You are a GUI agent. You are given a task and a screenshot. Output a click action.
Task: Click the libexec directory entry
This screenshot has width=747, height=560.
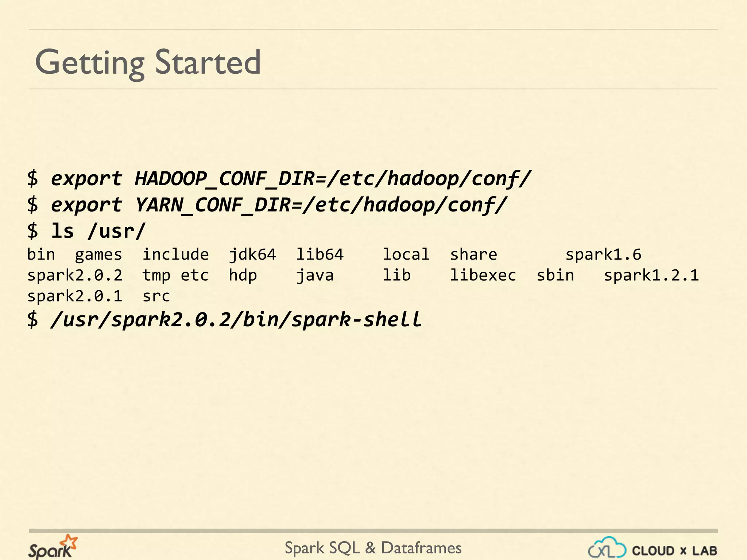pyautogui.click(x=483, y=275)
